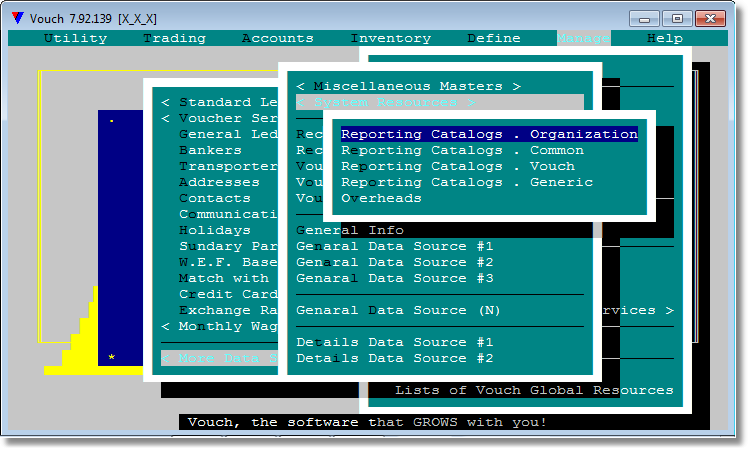Select General Info entry

click(x=350, y=230)
